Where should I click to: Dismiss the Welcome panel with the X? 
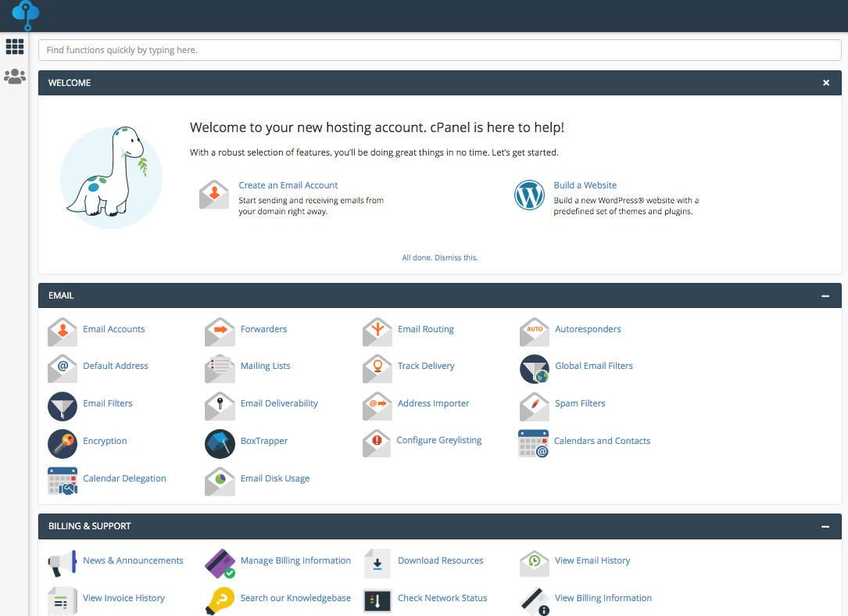825,82
